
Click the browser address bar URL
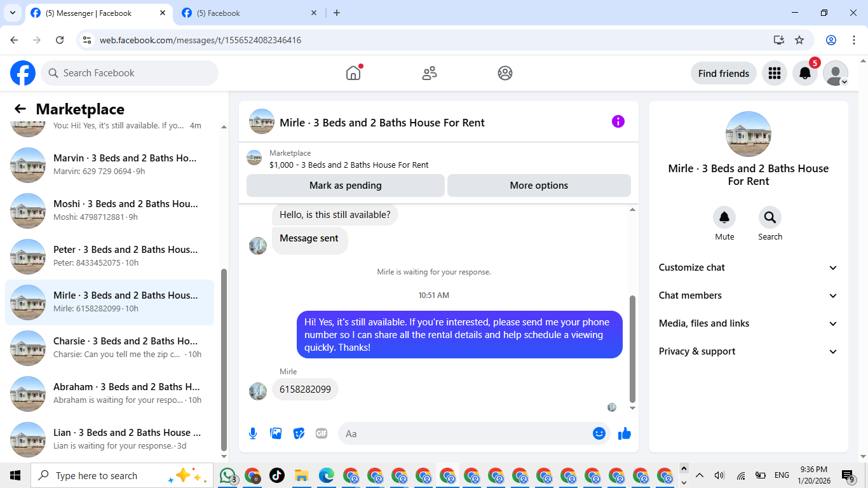click(200, 40)
